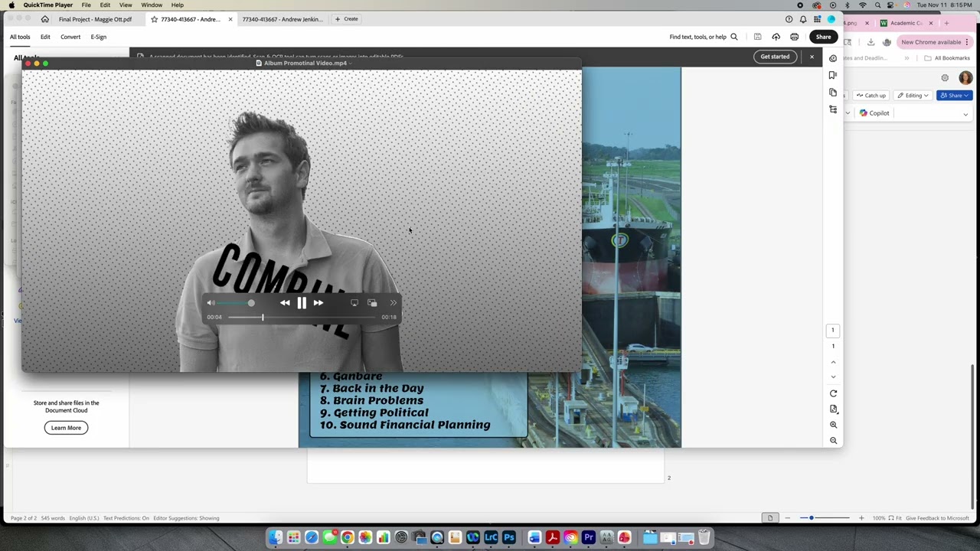Switch to 77340-413667 - Andrew Jenkin tab
Screen dimensions: 980x551
[283, 19]
